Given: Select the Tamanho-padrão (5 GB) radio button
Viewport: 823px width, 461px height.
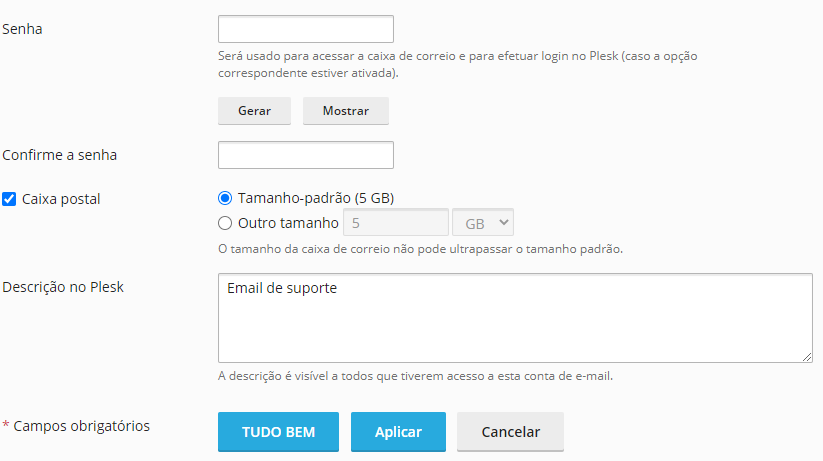Looking at the screenshot, I should [225, 198].
